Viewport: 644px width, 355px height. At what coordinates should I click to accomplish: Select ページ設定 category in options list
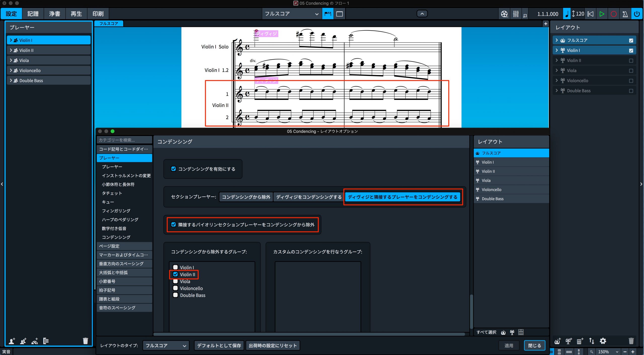click(x=124, y=246)
